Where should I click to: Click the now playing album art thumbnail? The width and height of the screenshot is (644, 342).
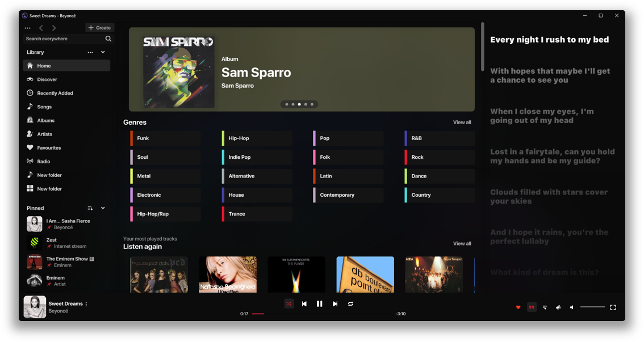[x=35, y=307]
